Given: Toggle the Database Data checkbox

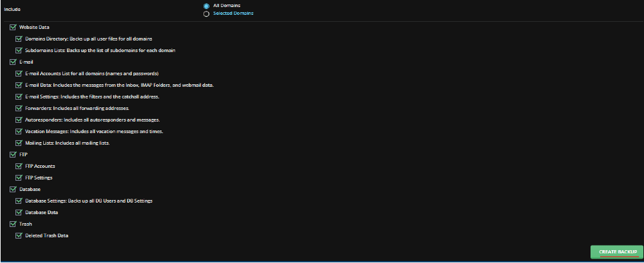Looking at the screenshot, I should (x=19, y=213).
